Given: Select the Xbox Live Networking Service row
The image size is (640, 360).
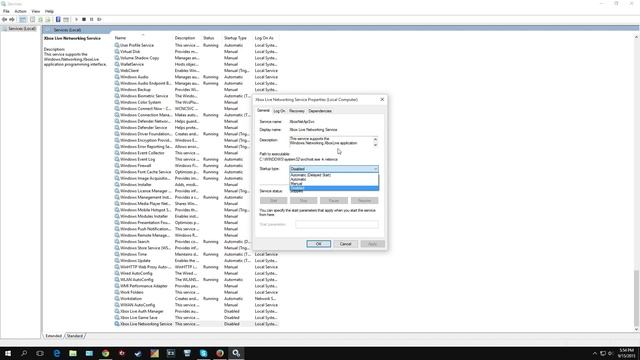Looking at the screenshot, I should pos(196,324).
